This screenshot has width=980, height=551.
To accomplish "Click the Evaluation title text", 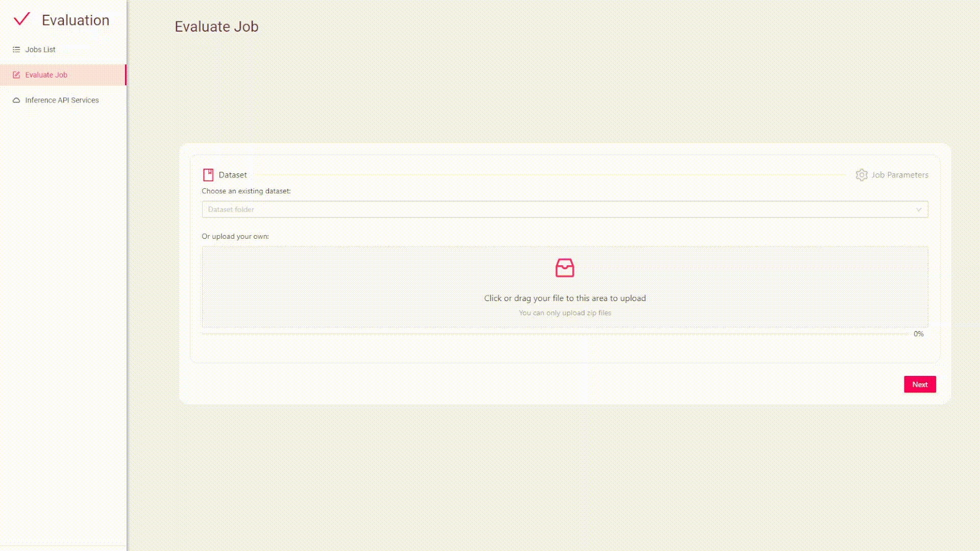I will point(76,20).
